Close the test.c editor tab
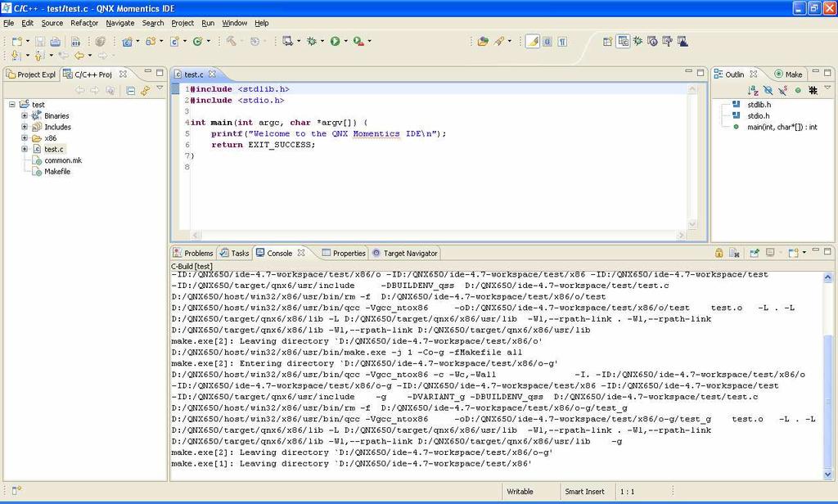 [212, 74]
